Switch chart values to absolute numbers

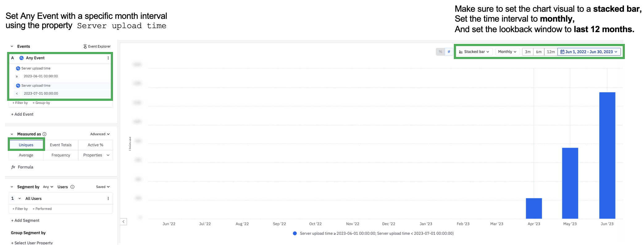pos(449,52)
